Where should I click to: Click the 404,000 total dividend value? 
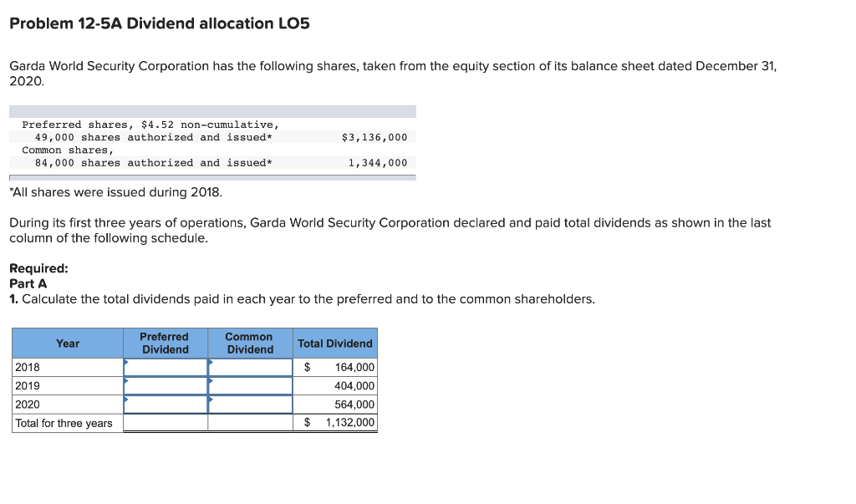coord(354,386)
